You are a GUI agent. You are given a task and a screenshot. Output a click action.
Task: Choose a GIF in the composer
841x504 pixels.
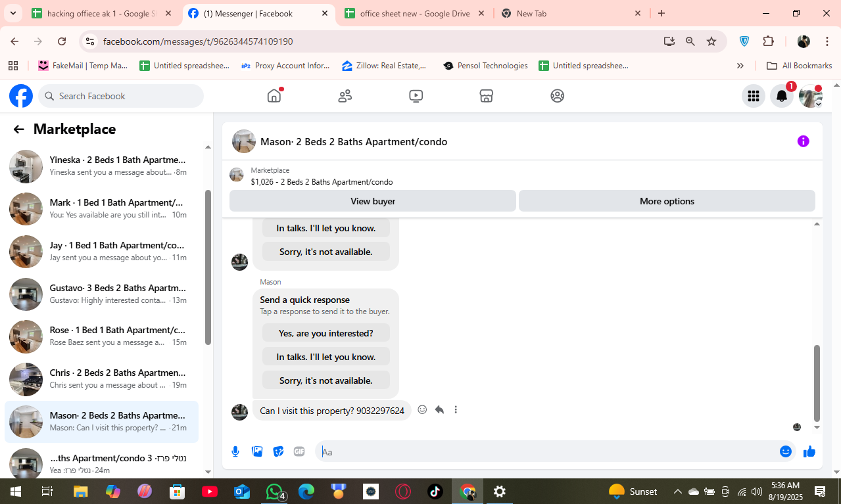[299, 451]
